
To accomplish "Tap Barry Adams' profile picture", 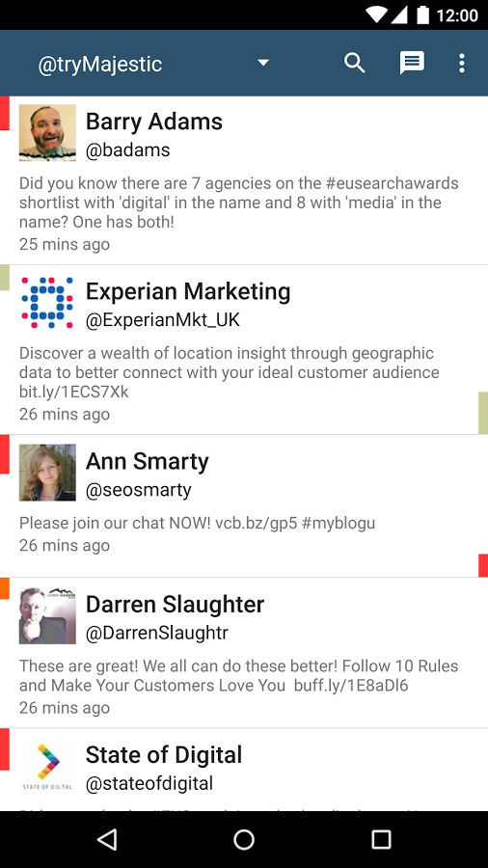I will (47, 133).
